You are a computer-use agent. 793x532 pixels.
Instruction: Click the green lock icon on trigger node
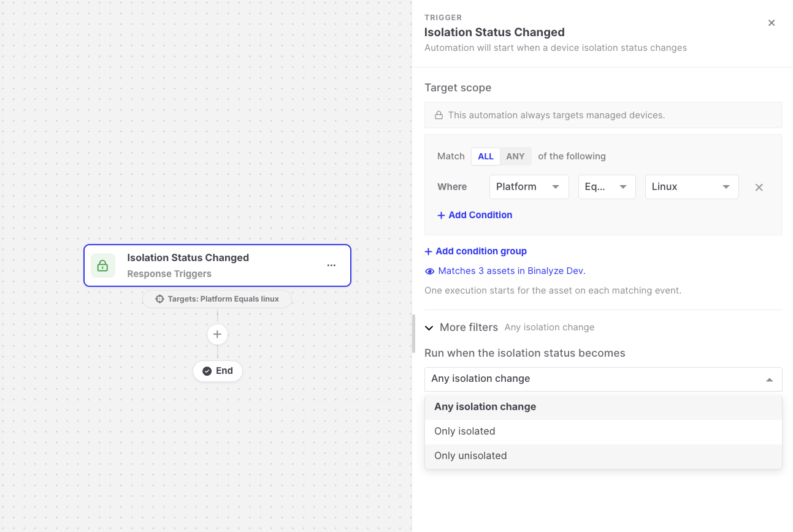click(103, 265)
